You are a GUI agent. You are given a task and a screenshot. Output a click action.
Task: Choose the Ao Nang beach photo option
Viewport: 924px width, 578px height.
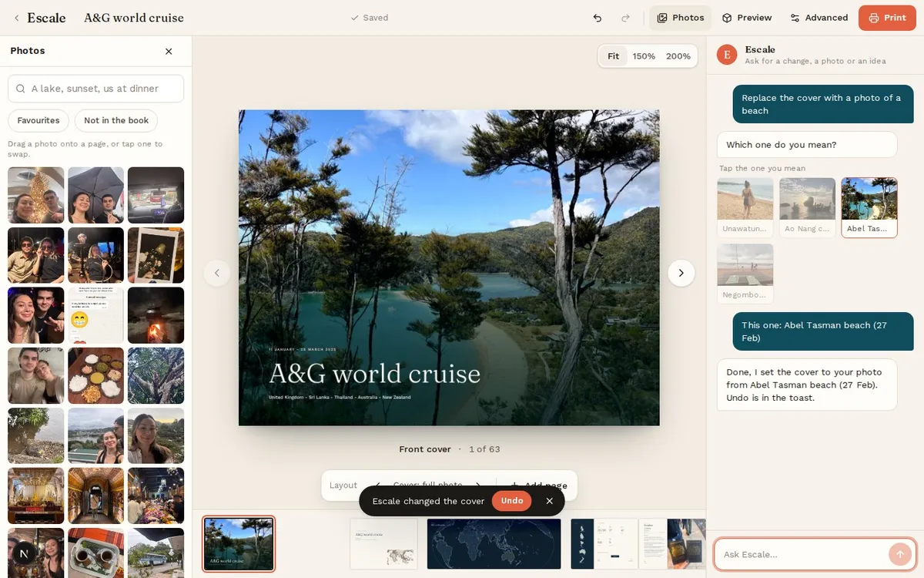[x=807, y=207]
